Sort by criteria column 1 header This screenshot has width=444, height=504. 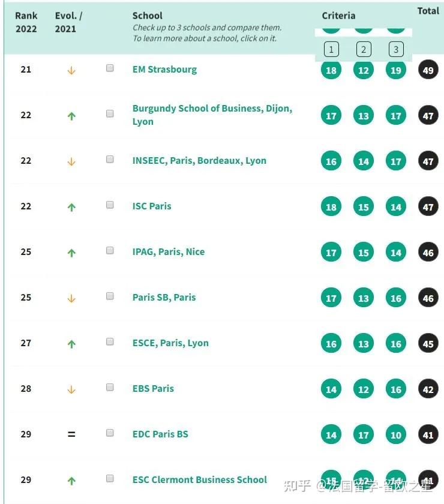(331, 49)
